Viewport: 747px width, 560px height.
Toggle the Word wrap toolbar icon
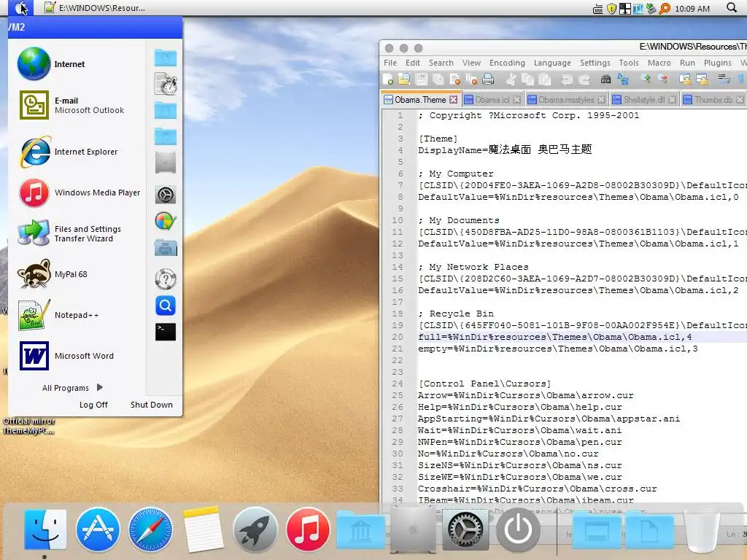click(724, 79)
